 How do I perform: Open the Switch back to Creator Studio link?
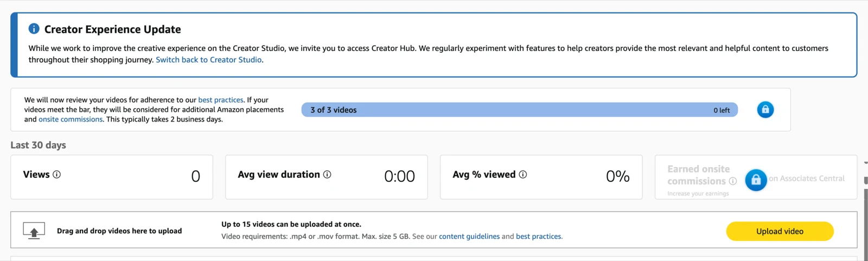coord(209,60)
